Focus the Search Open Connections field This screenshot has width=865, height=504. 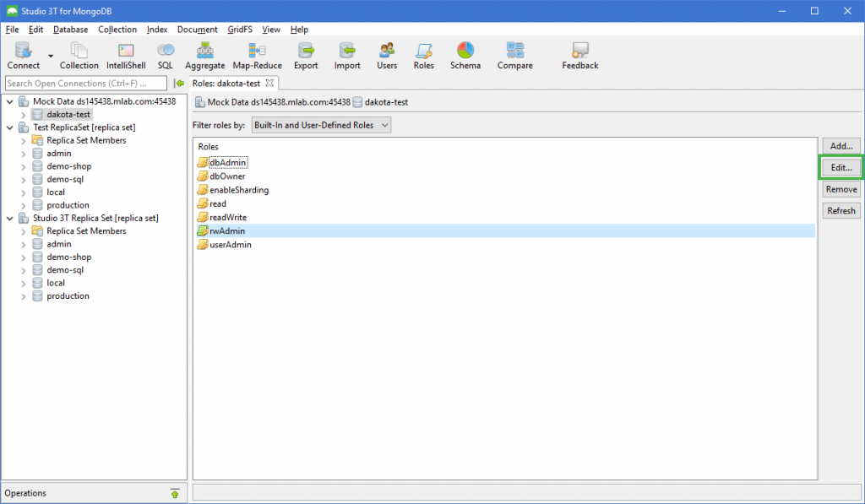[x=85, y=84]
